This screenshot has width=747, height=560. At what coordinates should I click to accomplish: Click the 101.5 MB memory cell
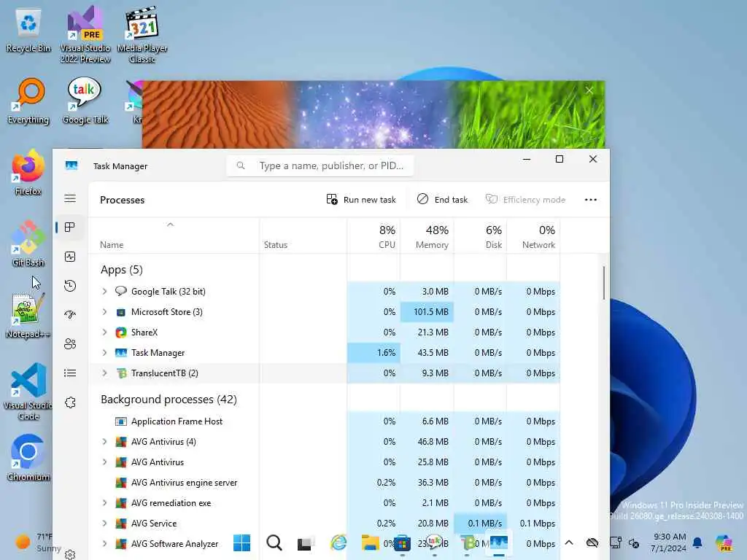(x=427, y=311)
